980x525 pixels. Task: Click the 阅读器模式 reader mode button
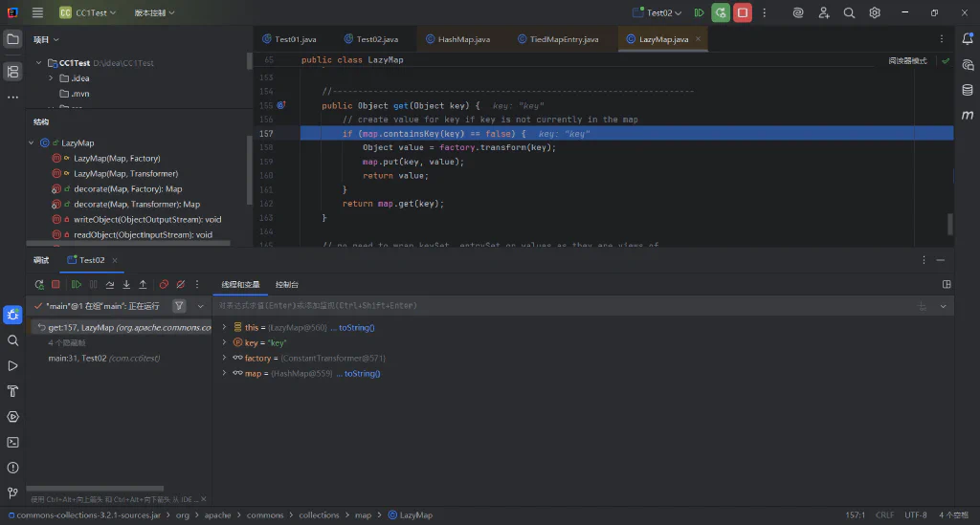coord(907,60)
